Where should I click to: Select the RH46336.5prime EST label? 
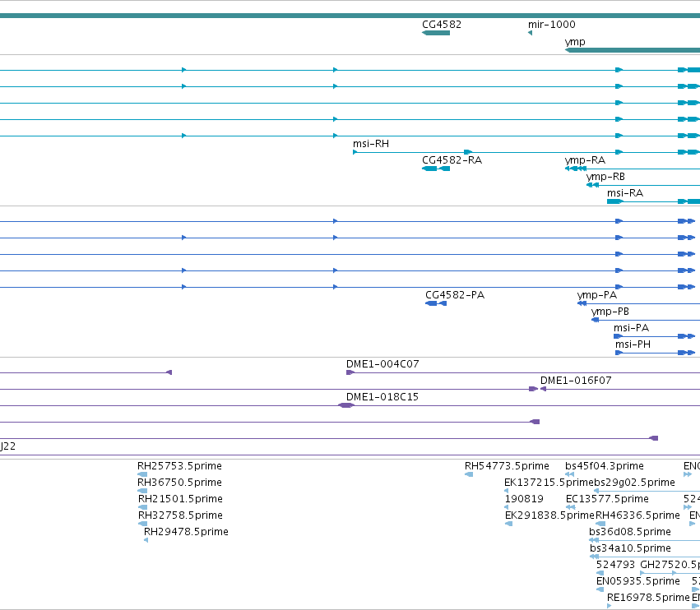pos(637,515)
